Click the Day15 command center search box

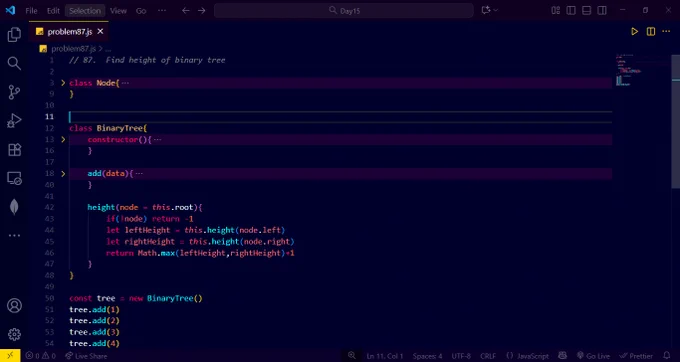(x=343, y=11)
